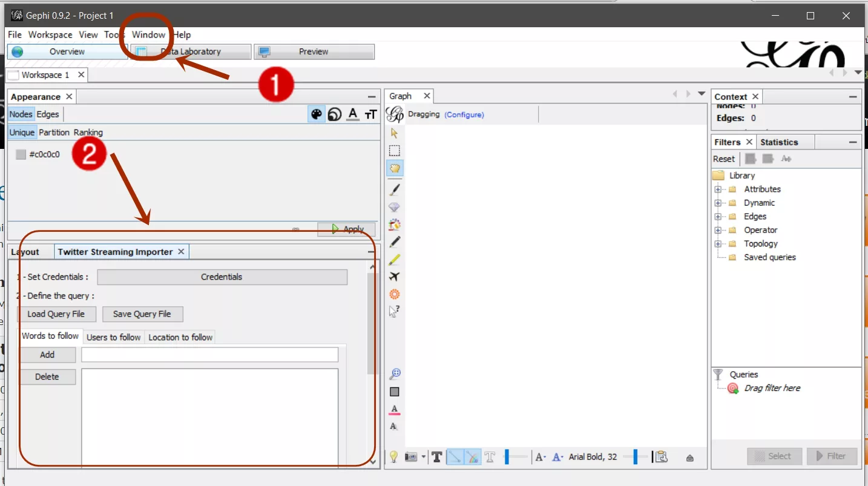Expand the Edges folder in Filters library

(718, 217)
